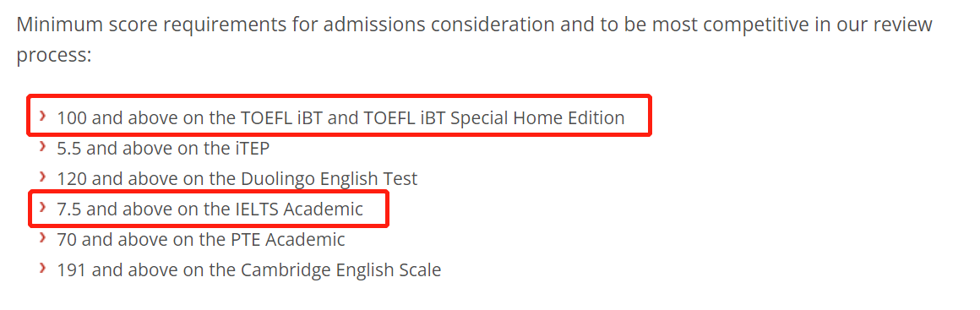
Task: Click the chevron bullet in front of IELTS Academic
Action: coord(42,207)
